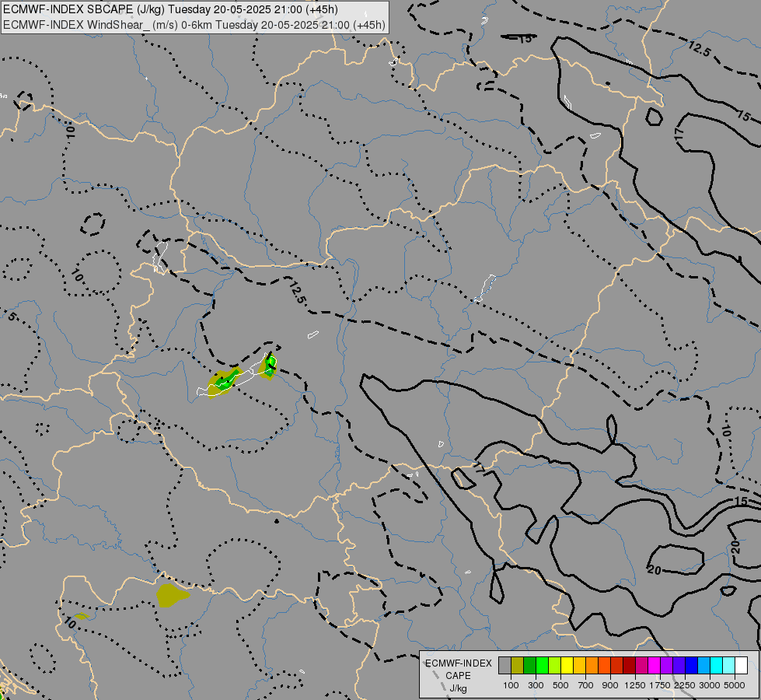Screen dimensions: 761x700
Task: Select the dark red legend swatch
Action: click(x=629, y=666)
